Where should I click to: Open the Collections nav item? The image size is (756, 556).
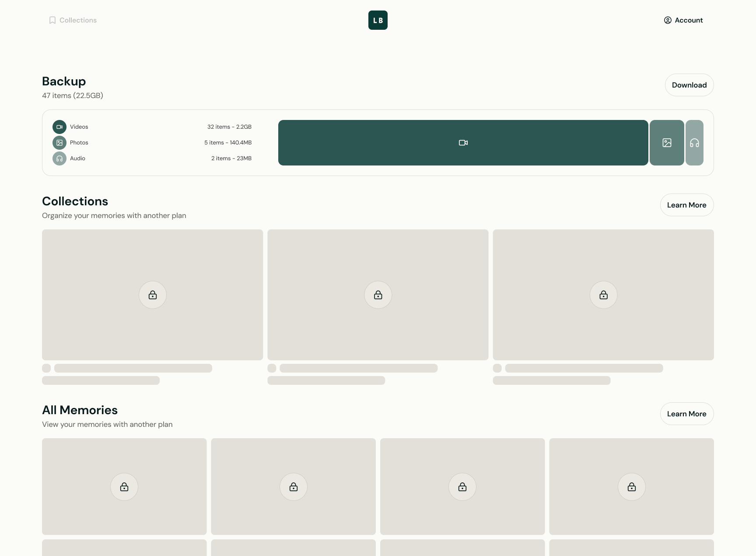[x=73, y=20]
